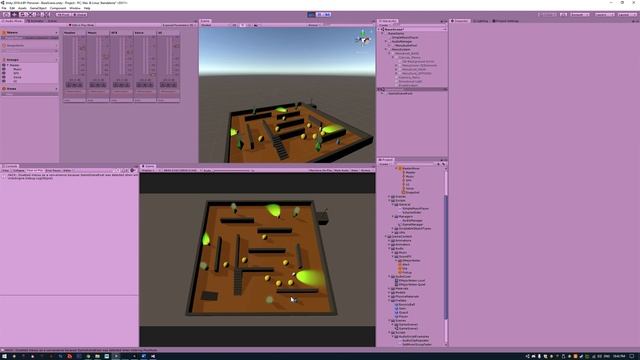
Task: Click the Collab button in the toolbar
Action: point(547,14)
